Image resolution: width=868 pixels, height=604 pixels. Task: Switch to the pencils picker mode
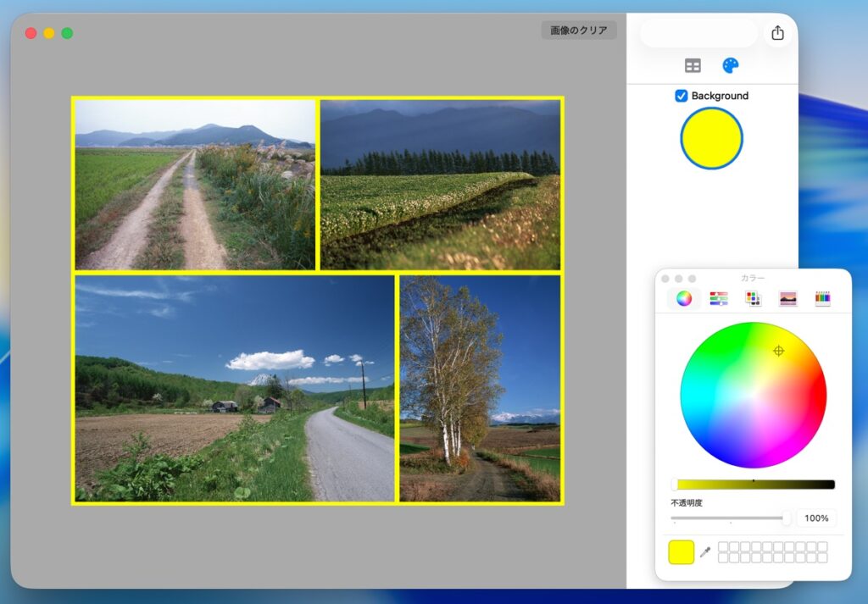822,298
